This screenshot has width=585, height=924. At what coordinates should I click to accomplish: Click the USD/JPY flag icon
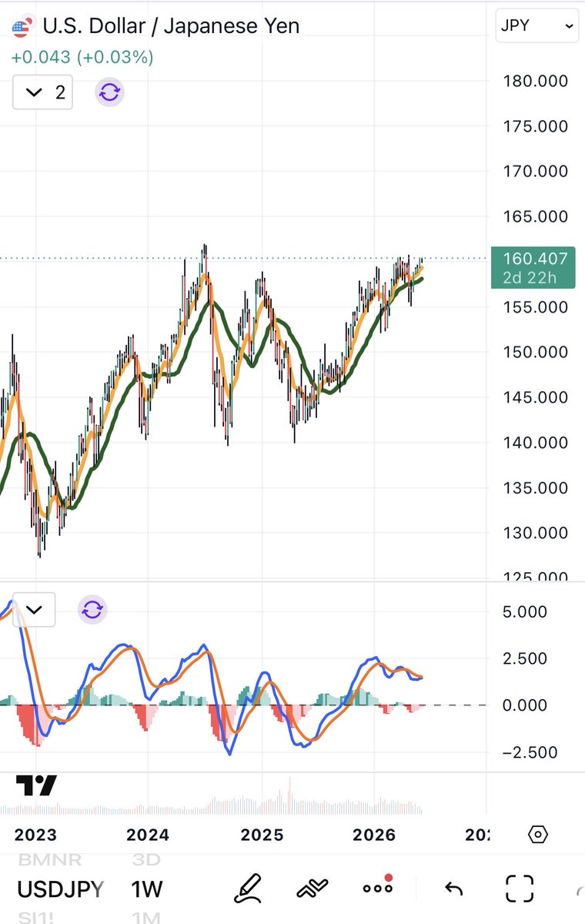point(22,27)
